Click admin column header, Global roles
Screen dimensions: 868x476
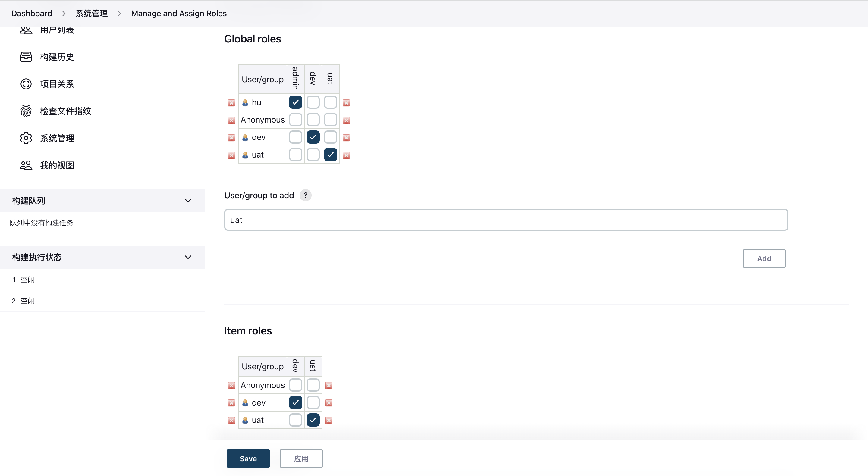coord(295,79)
